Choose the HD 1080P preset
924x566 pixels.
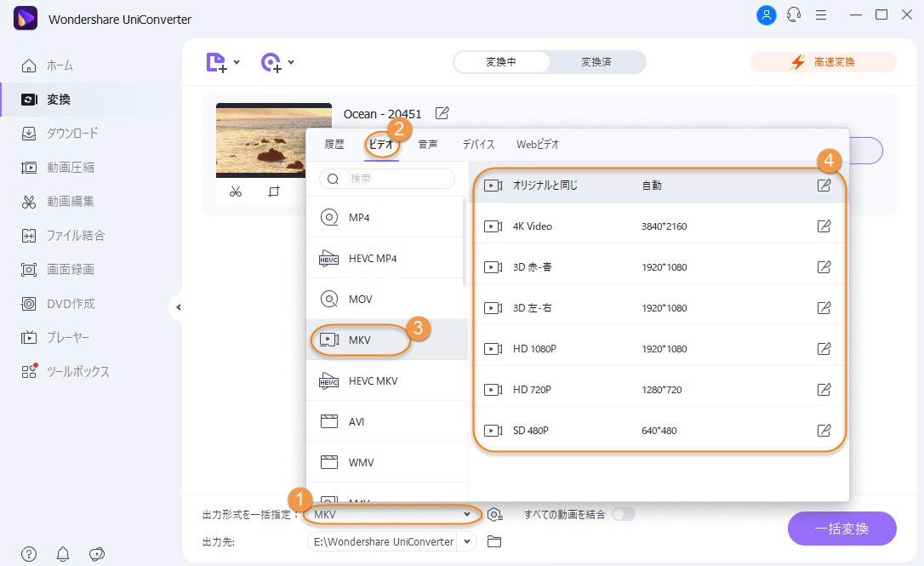click(659, 348)
